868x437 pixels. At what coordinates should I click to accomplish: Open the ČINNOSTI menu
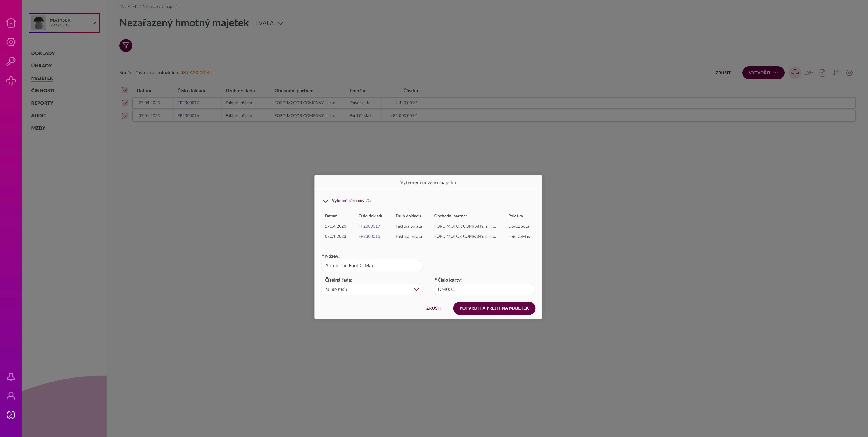[x=43, y=91]
